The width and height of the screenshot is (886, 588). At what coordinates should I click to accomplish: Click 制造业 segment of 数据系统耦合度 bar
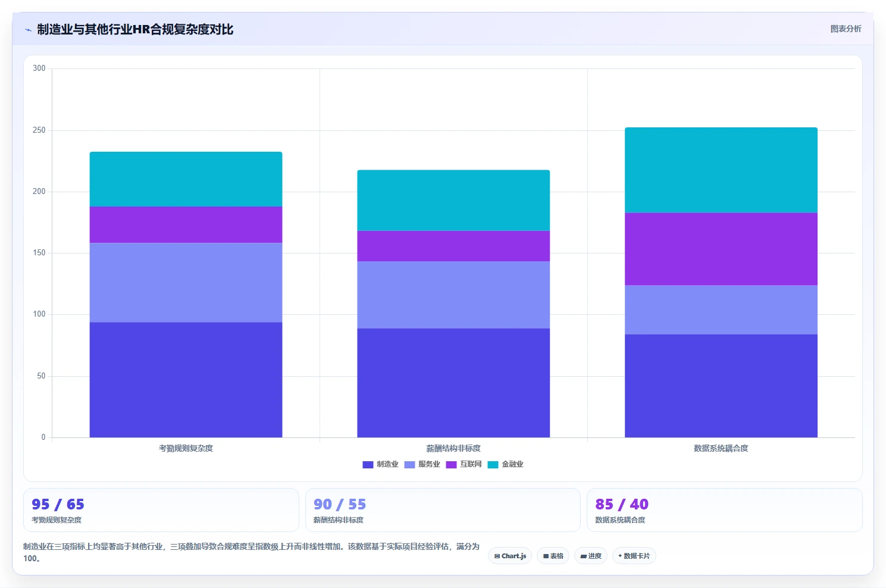tap(721, 386)
